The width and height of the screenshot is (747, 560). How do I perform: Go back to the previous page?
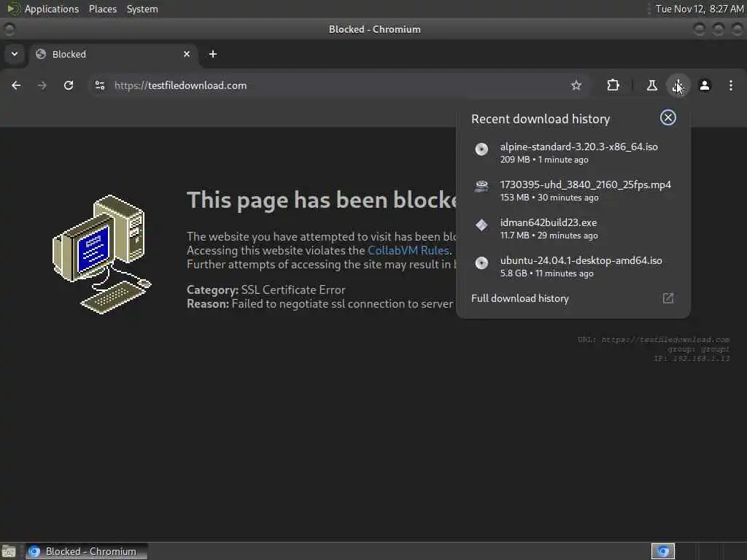point(16,85)
